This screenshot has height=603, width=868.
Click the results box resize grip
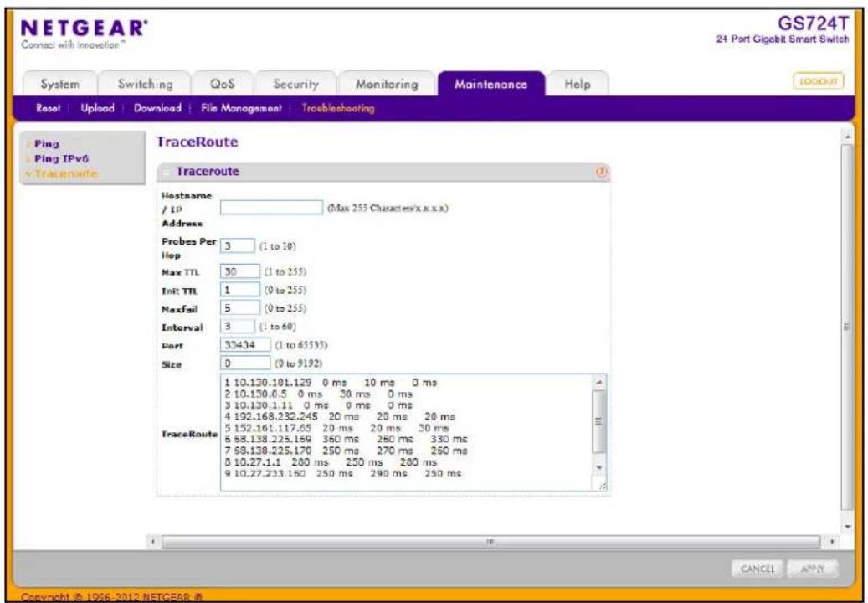pos(603,486)
